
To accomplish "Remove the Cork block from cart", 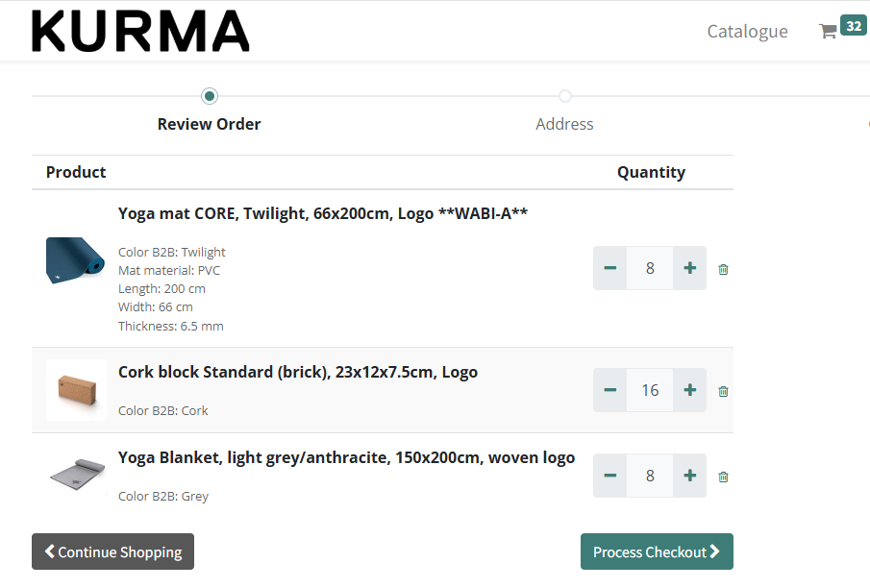I will point(723,391).
